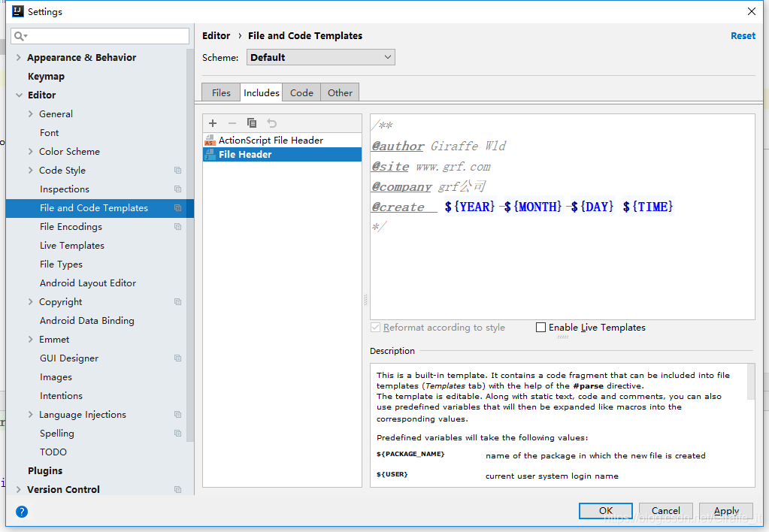Image resolution: width=769 pixels, height=532 pixels.
Task: Expand Appearance & Behavior section
Action: (18, 57)
